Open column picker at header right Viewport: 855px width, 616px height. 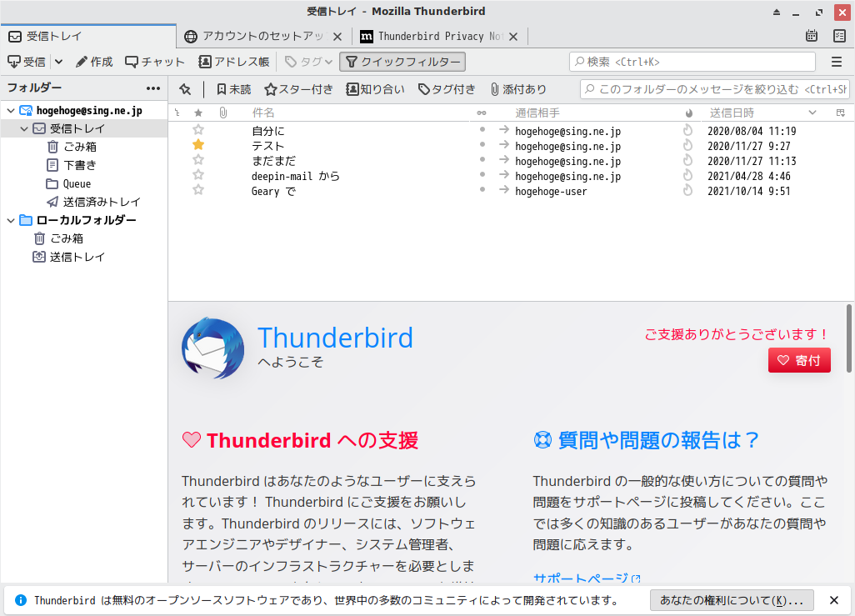[x=840, y=113]
